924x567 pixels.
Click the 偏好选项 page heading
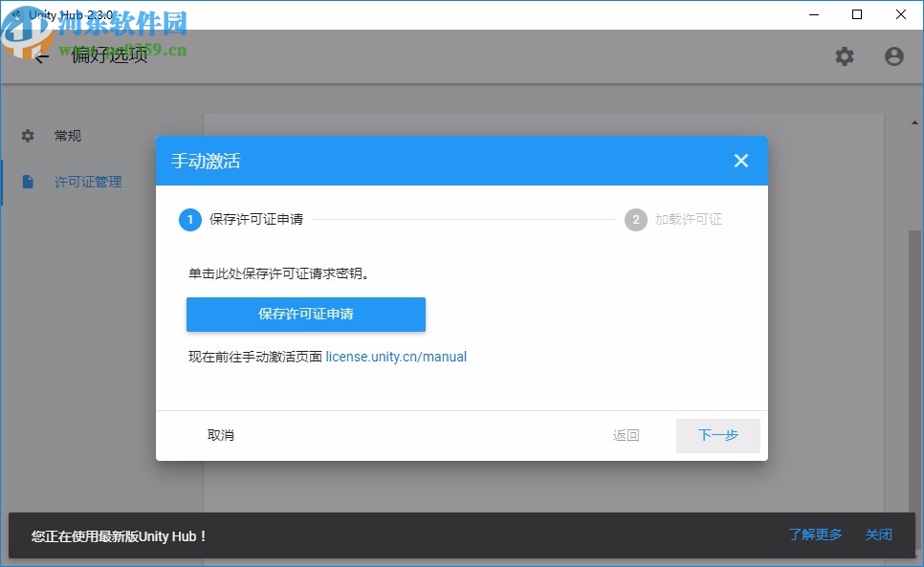tap(110, 55)
